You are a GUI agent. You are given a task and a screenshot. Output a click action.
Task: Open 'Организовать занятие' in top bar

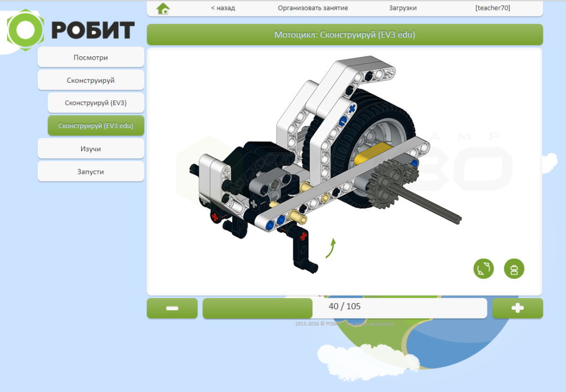pyautogui.click(x=312, y=8)
